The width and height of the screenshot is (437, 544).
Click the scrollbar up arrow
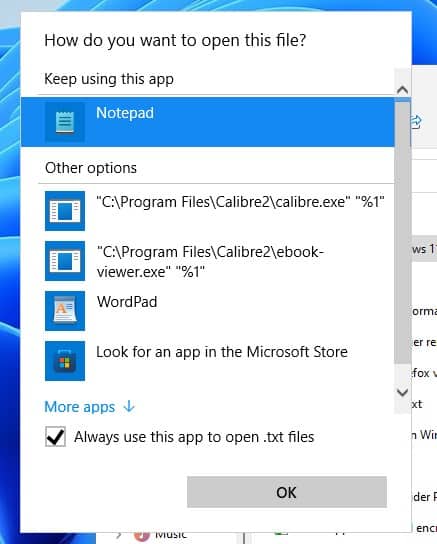[402, 90]
